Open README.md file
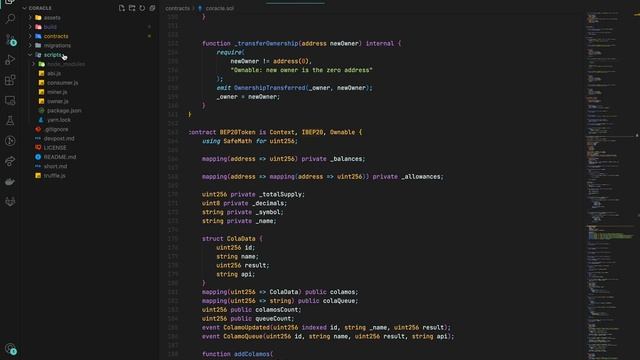Screen dimensions: 640x360 pos(60,157)
